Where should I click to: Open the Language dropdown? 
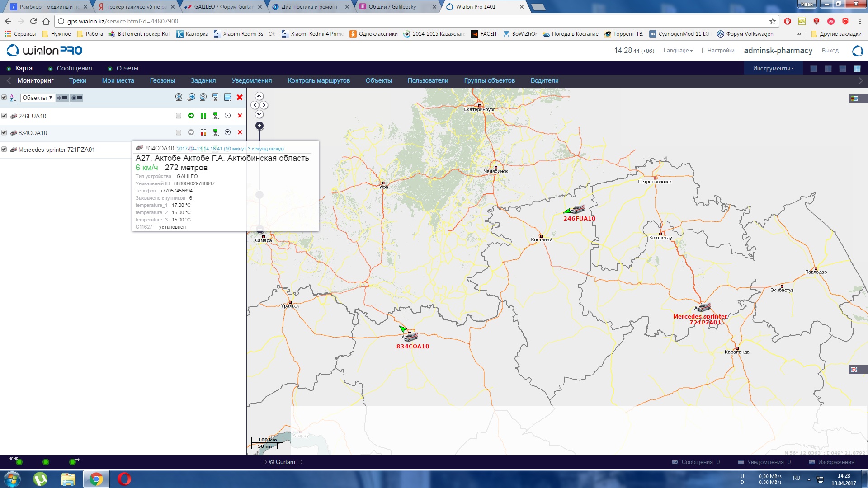click(678, 51)
